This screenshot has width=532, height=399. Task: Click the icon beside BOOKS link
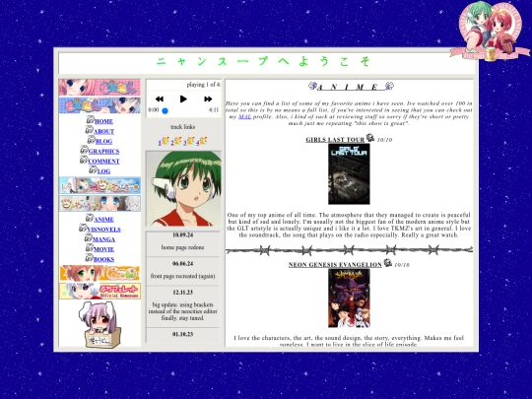pyautogui.click(x=90, y=258)
